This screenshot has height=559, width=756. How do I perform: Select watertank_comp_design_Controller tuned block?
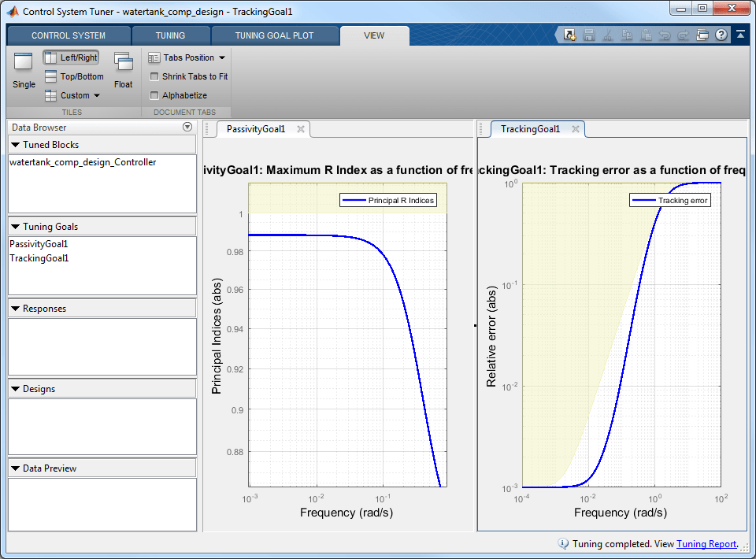coord(83,162)
